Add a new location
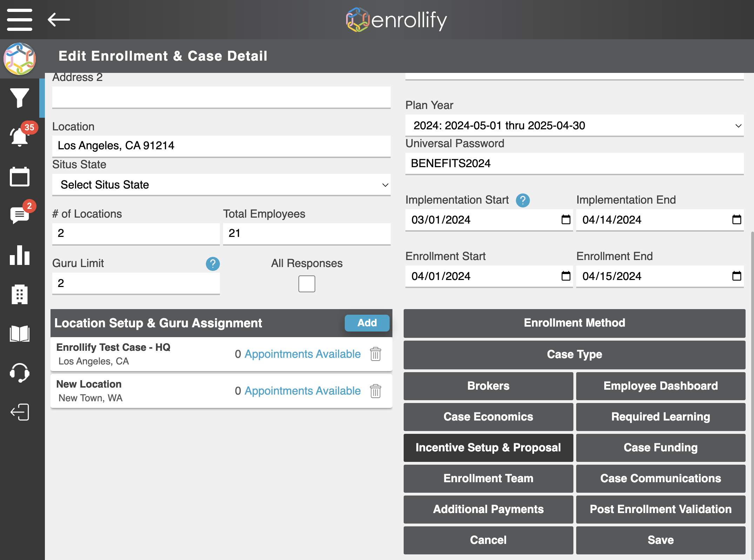 [367, 323]
